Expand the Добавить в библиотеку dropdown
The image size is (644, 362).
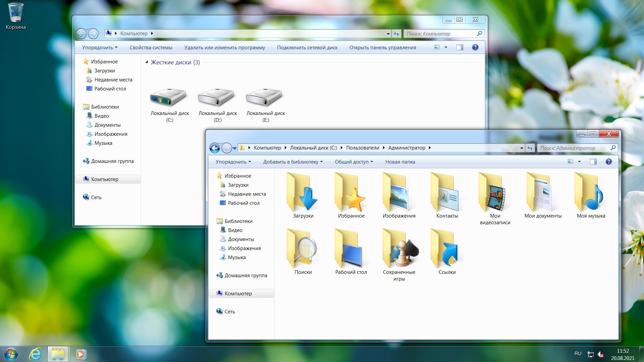click(x=292, y=162)
